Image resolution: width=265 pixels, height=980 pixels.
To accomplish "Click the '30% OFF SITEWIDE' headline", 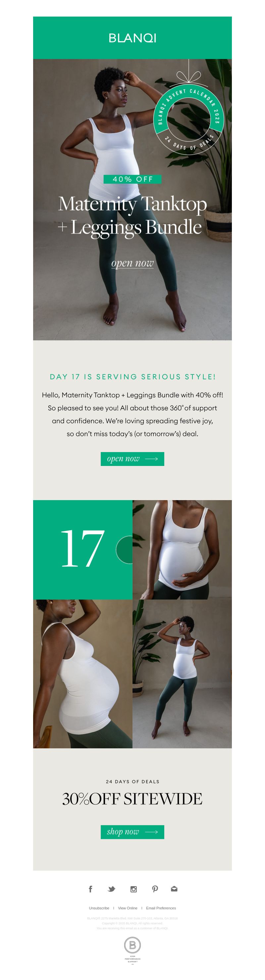I will [132, 799].
